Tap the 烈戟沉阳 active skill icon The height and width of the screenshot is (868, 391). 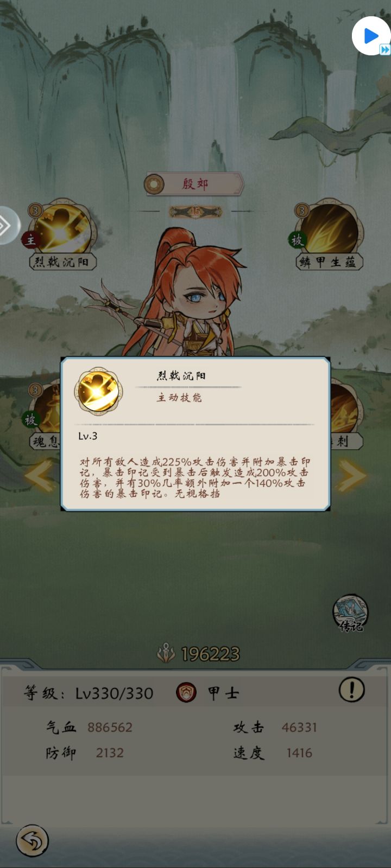click(x=62, y=228)
